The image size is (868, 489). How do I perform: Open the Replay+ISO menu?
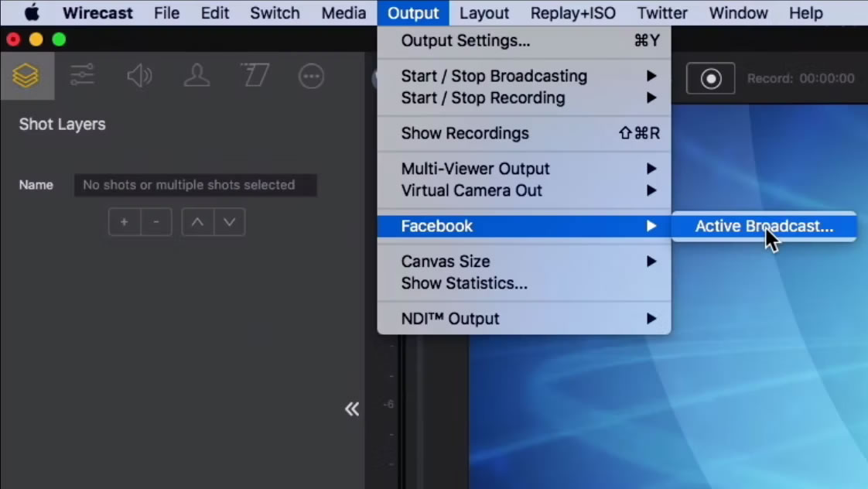[x=573, y=12]
